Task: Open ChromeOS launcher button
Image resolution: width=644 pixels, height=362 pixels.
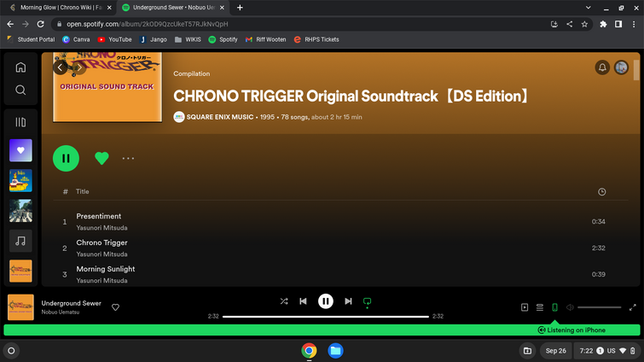Action: [11, 351]
